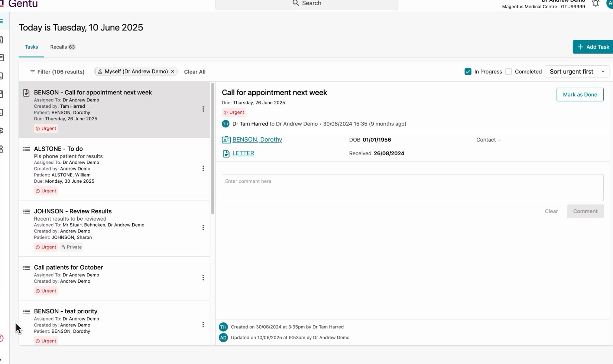Click the Add Task button
The height and width of the screenshot is (364, 613).
593,47
